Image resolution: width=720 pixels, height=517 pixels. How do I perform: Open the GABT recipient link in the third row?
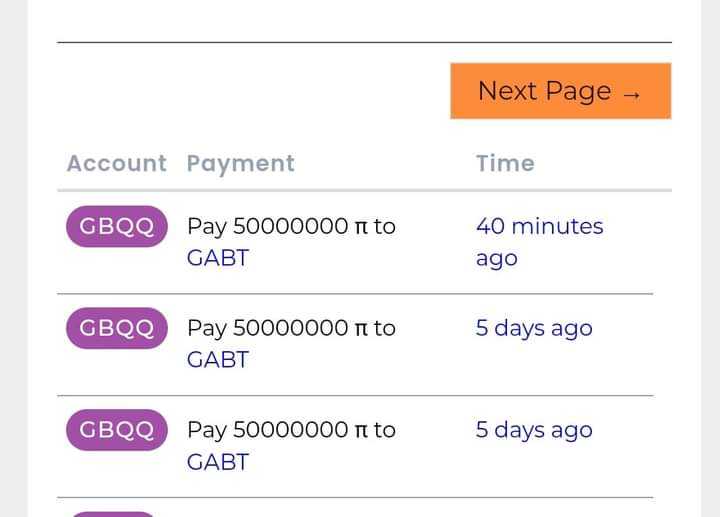click(218, 462)
